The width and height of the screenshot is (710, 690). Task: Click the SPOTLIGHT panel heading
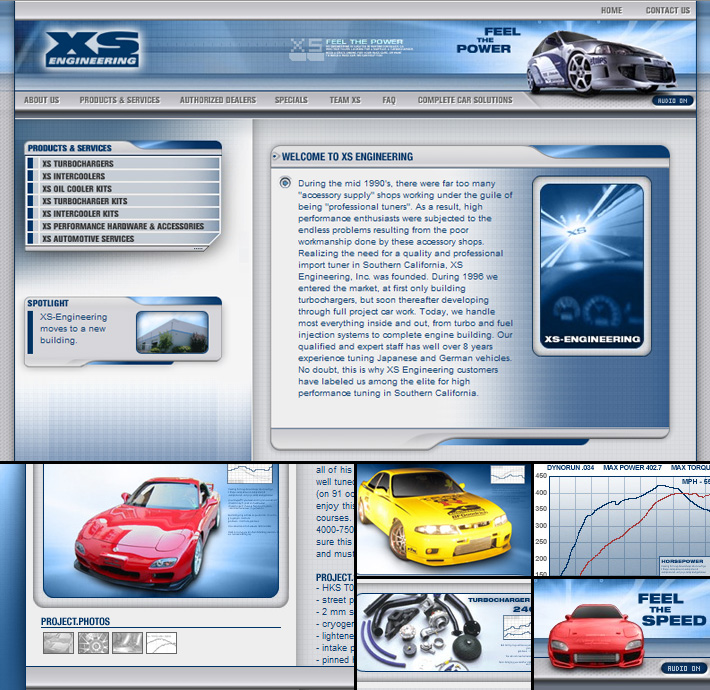pyautogui.click(x=48, y=303)
